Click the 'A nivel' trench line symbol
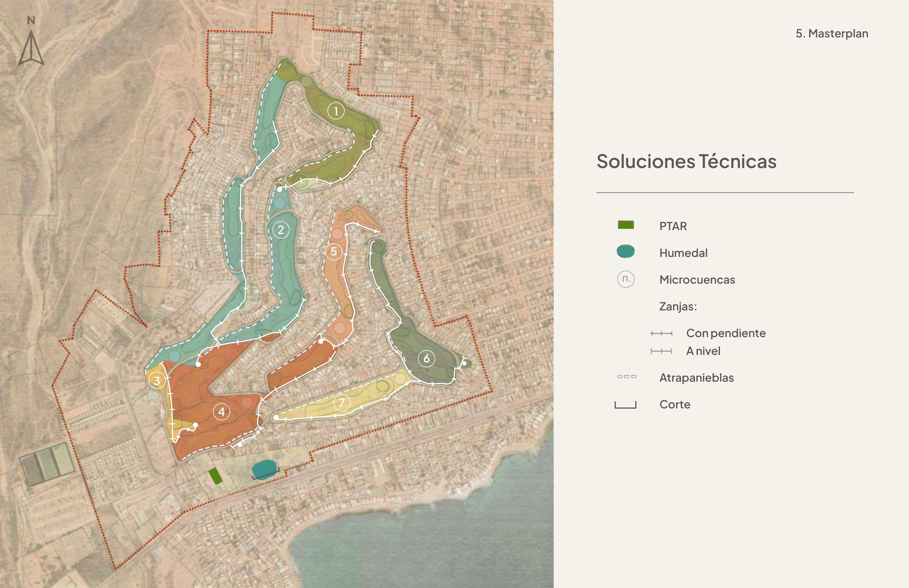909x588 pixels. click(661, 351)
